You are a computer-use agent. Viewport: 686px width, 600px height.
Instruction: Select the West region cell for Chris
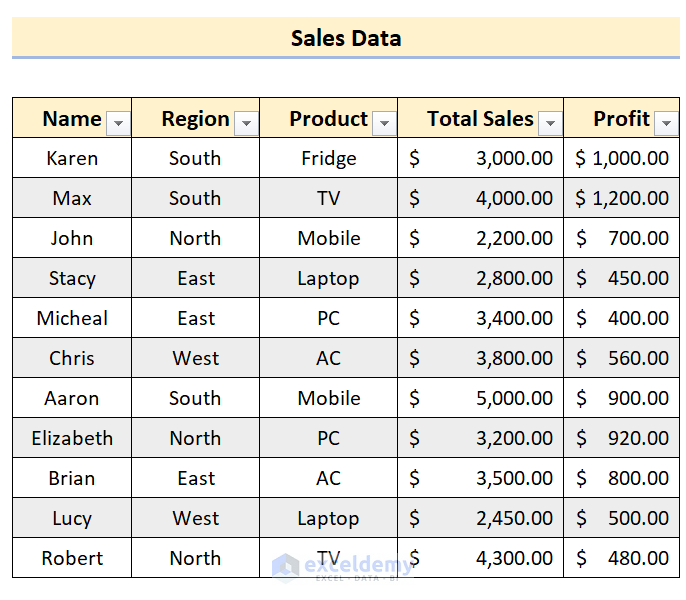coord(195,358)
